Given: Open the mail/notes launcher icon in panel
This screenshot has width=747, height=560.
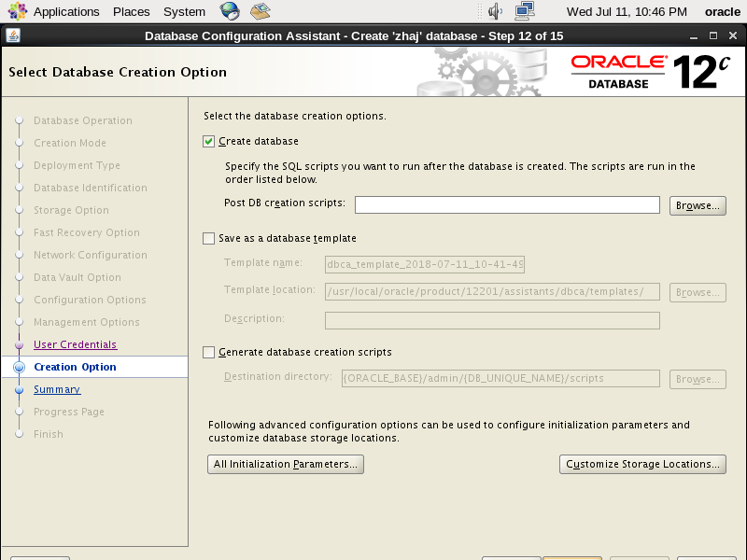Looking at the screenshot, I should click(261, 11).
